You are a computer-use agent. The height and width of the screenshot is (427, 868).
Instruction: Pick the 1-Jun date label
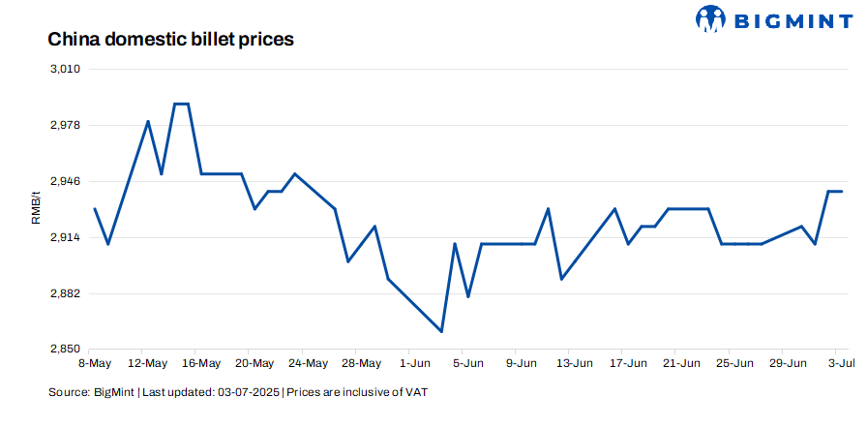click(415, 364)
